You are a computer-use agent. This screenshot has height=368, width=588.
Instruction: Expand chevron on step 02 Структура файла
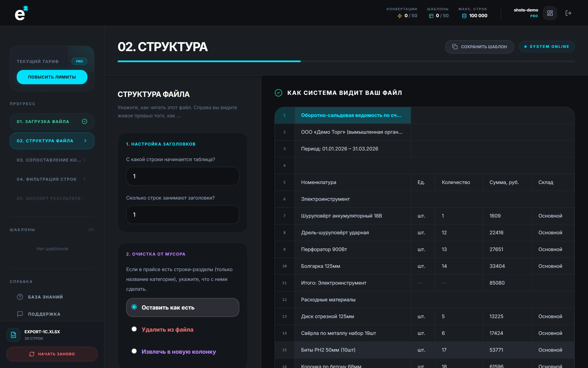pos(85,141)
